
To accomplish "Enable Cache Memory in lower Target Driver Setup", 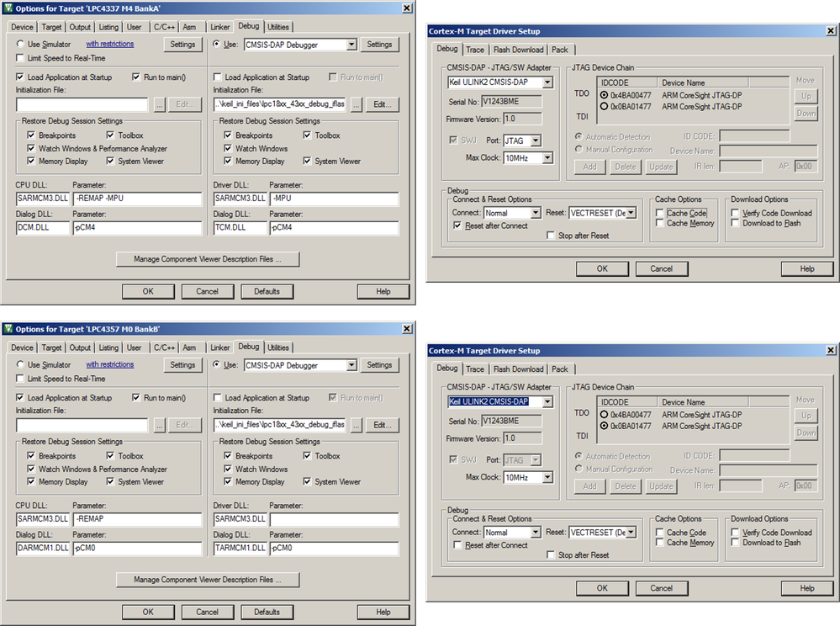I will (x=659, y=543).
